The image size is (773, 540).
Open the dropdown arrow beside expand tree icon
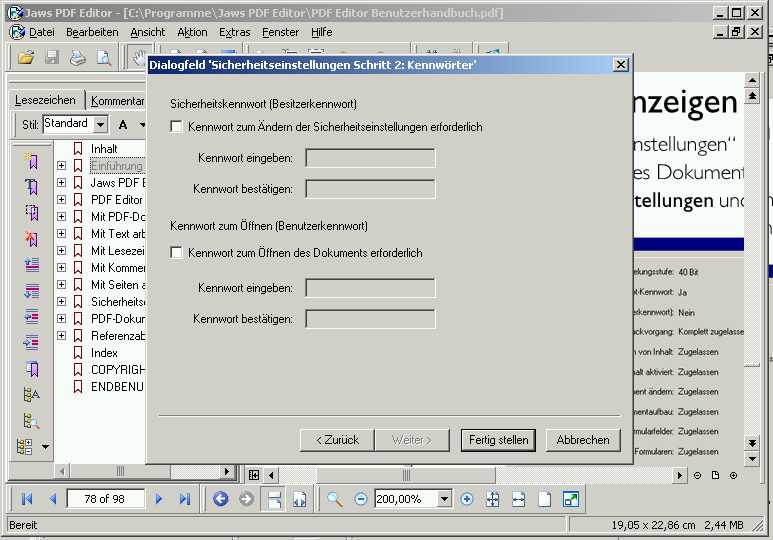tap(45, 447)
